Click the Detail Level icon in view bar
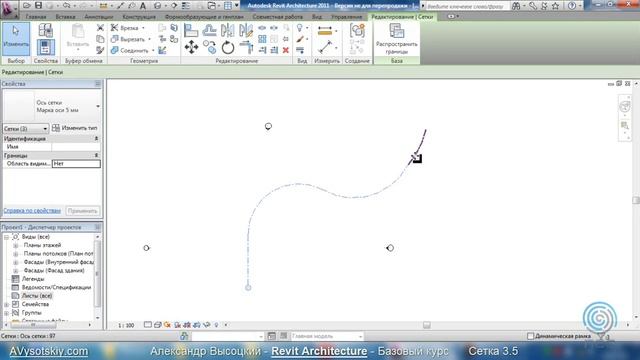Screen dimensions: 640x360 pyautogui.click(x=147, y=325)
